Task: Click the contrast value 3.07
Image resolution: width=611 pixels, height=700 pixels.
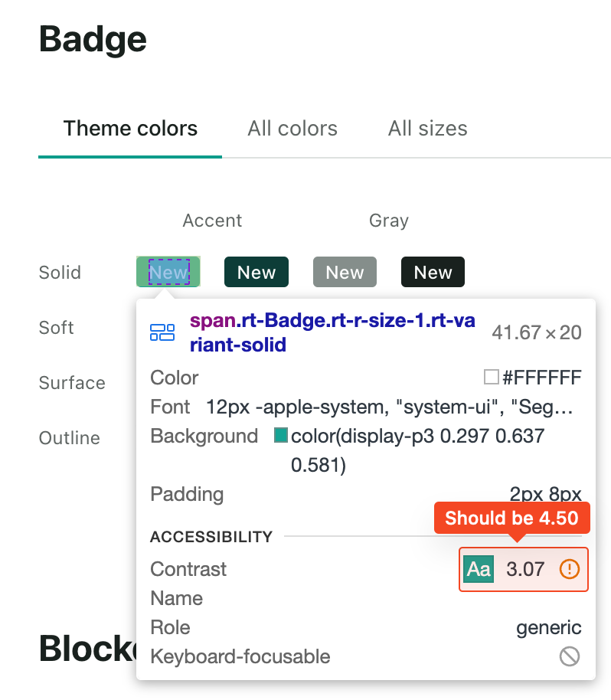Action: coord(524,569)
